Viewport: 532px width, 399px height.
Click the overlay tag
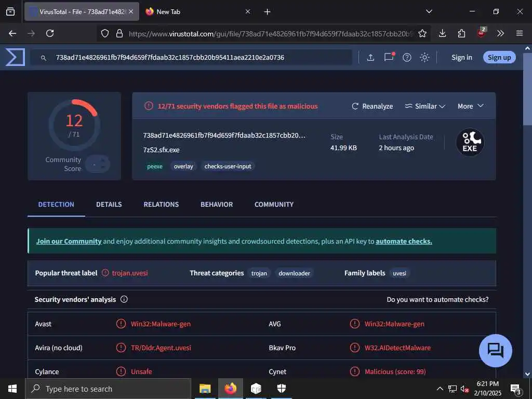tap(183, 166)
